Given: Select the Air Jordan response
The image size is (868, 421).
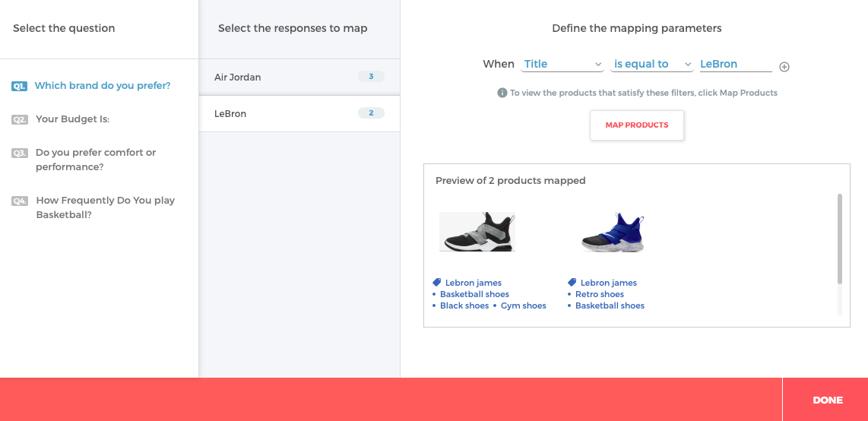Looking at the screenshot, I should 299,77.
